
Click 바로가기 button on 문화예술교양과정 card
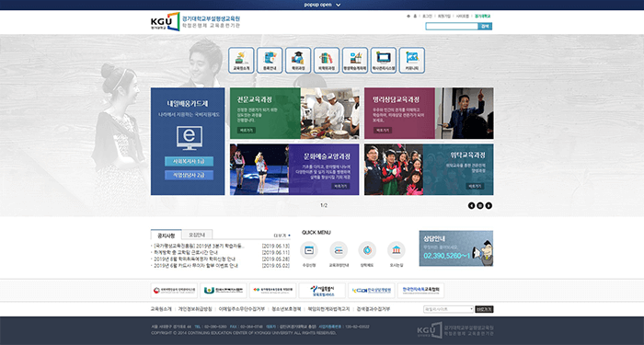point(341,186)
